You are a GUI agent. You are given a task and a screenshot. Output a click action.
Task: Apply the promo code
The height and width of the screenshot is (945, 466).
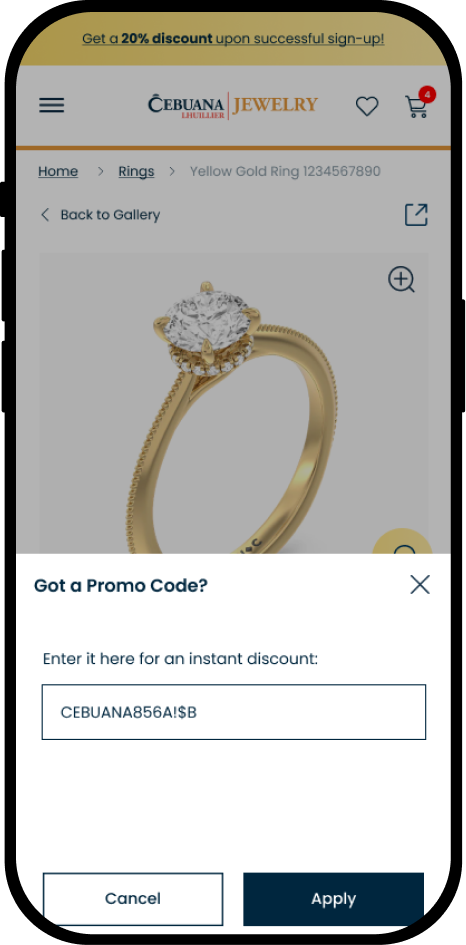[x=333, y=899]
